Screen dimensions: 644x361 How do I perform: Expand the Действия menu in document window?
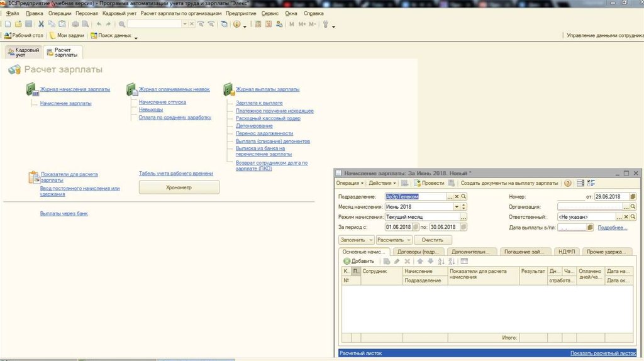[x=382, y=183]
